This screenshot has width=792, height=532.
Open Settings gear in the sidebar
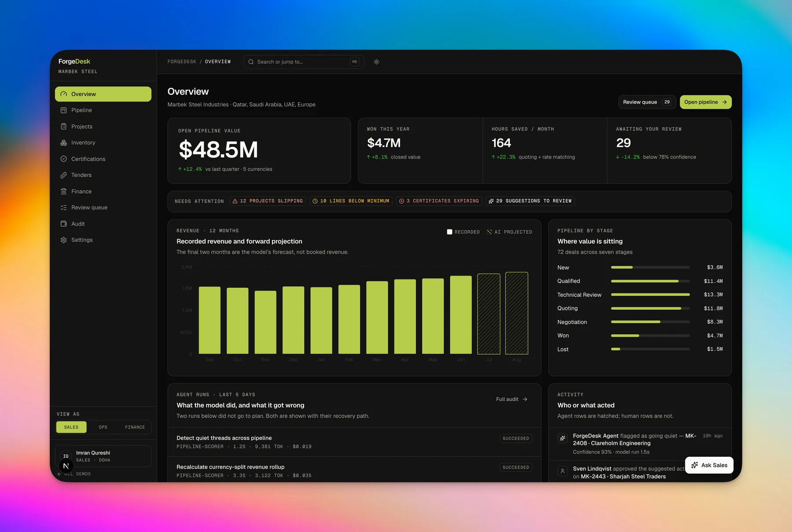[63, 240]
